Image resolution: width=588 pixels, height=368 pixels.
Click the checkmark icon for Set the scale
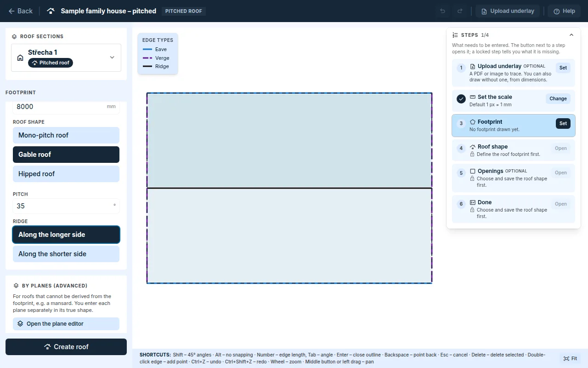coord(461,99)
